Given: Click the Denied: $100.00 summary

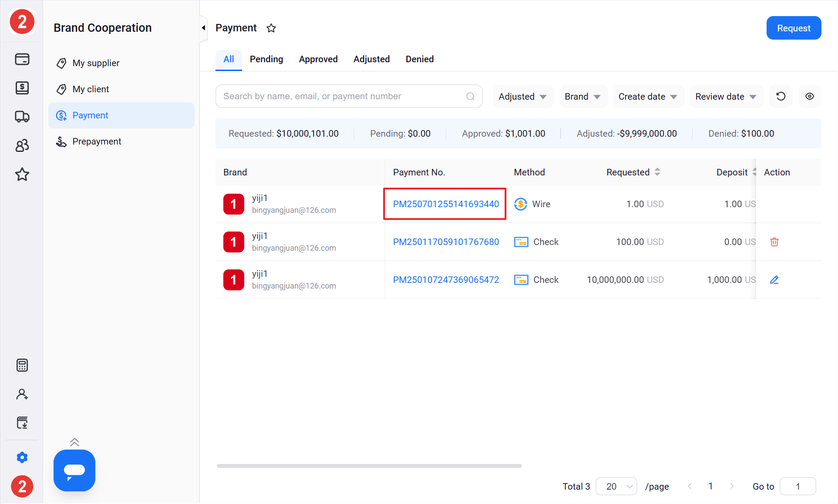Looking at the screenshot, I should point(741,134).
